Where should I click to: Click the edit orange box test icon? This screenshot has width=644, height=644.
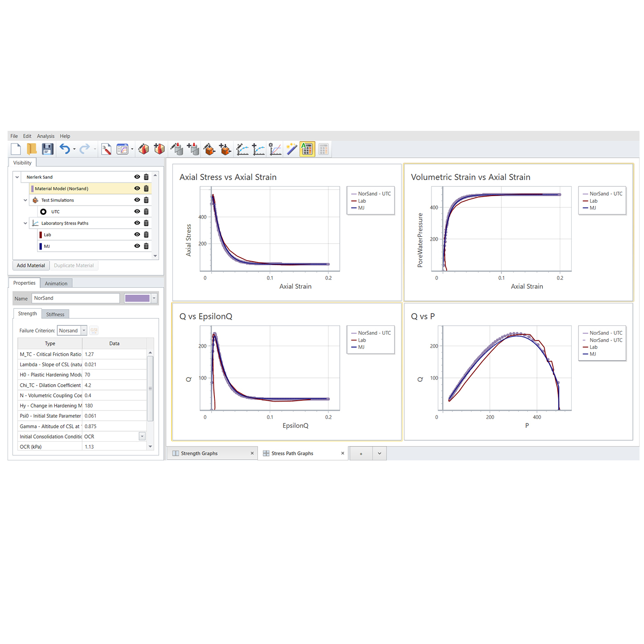[x=209, y=149]
